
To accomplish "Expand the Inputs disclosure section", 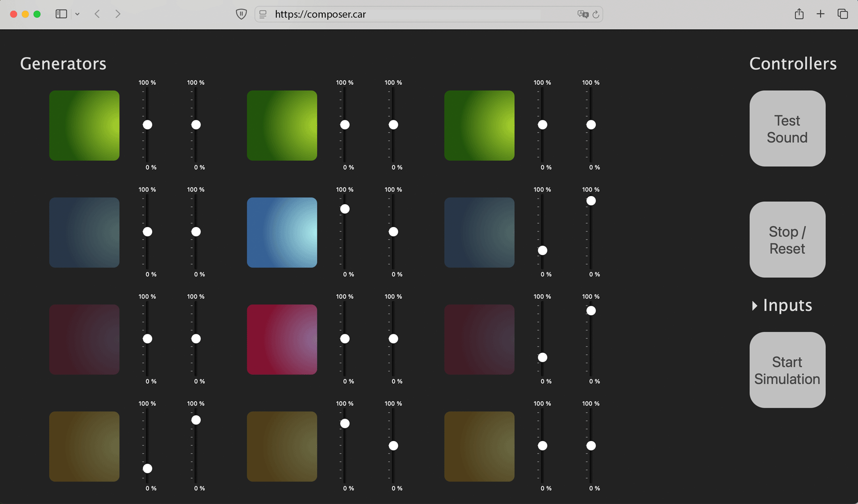I will tap(781, 306).
